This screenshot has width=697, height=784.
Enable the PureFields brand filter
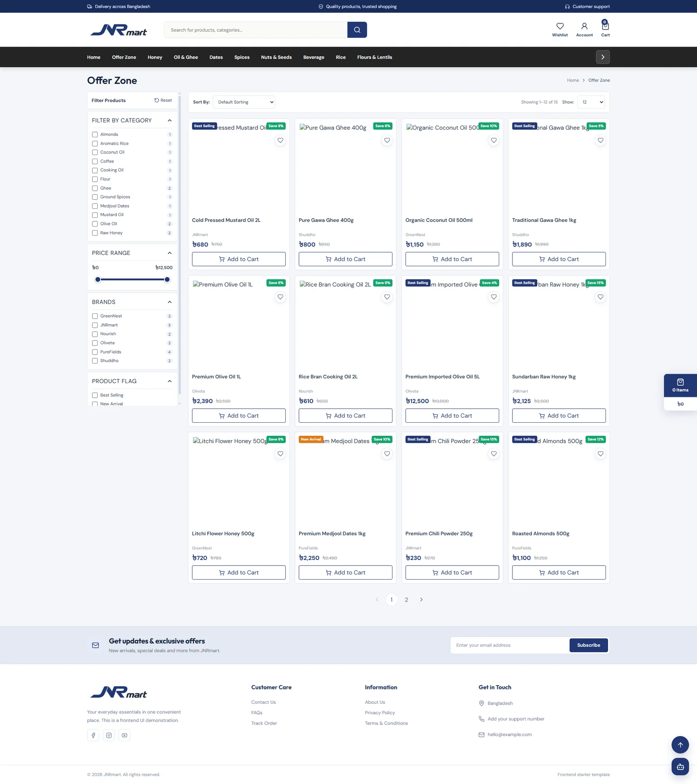[95, 352]
